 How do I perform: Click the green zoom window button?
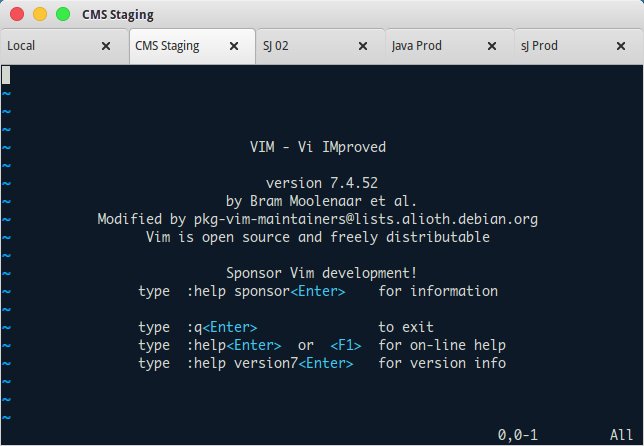pyautogui.click(x=63, y=14)
